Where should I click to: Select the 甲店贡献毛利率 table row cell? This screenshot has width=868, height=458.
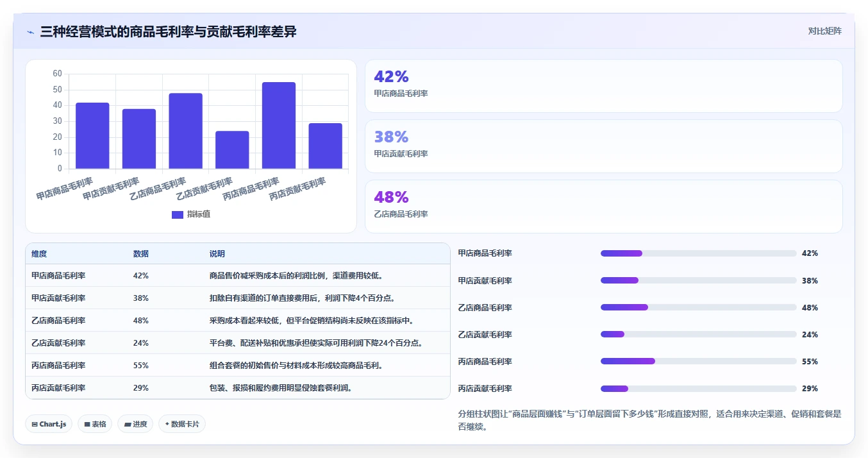[58, 298]
